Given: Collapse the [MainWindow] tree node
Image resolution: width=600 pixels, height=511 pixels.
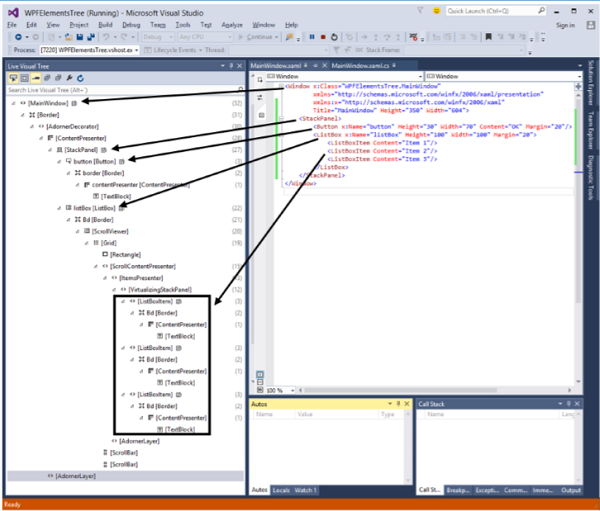Looking at the screenshot, I should (12, 102).
